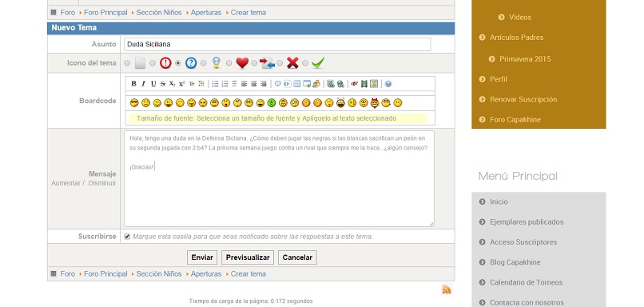This screenshot has width=644, height=307.
Task: Apply italic formatting to message text
Action: [x=143, y=84]
